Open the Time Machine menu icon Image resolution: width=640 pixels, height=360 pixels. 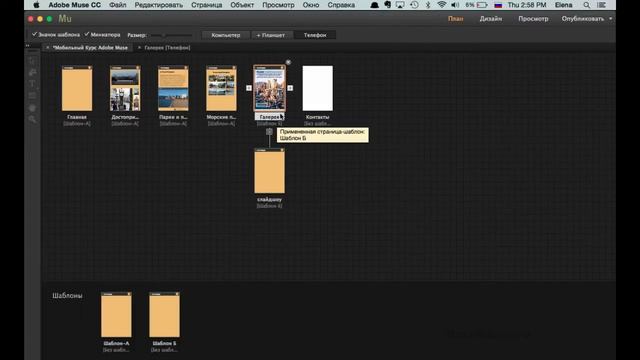click(414, 5)
